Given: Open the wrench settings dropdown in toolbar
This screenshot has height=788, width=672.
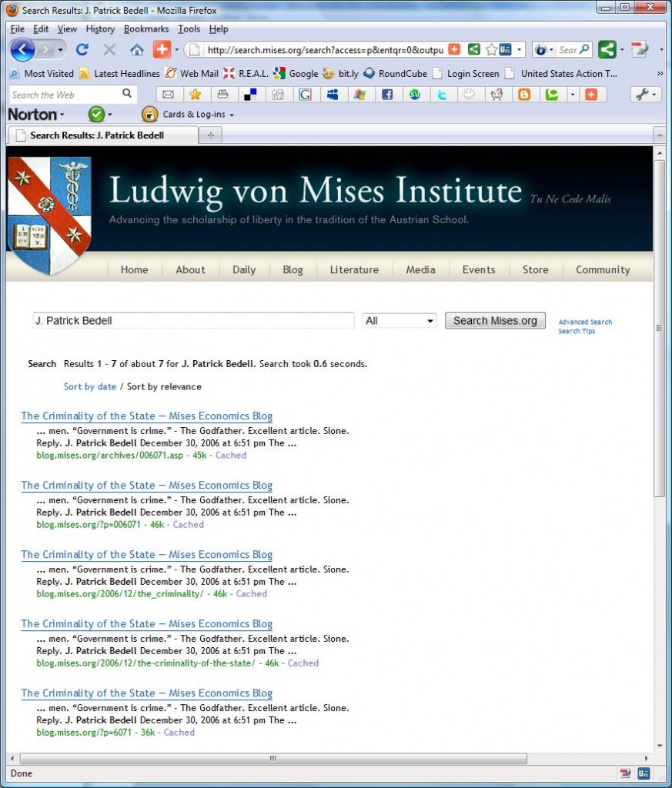Looking at the screenshot, I should click(645, 95).
